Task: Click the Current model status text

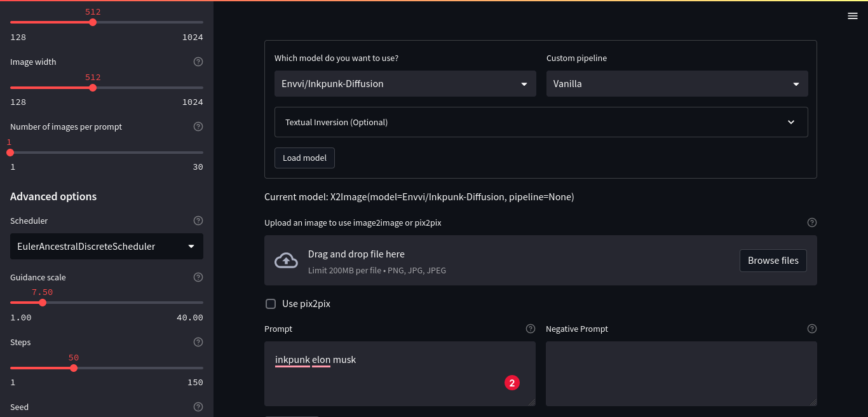Action: click(419, 197)
